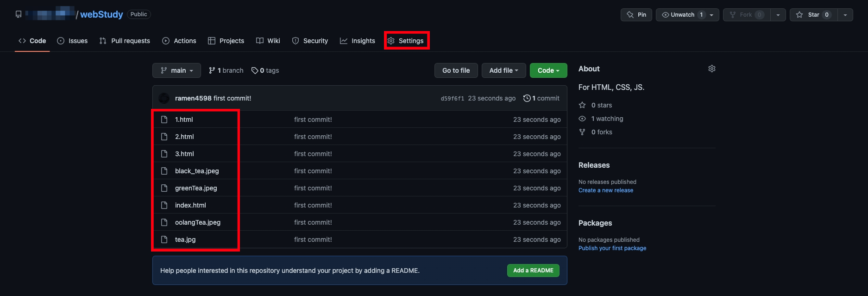The height and width of the screenshot is (296, 868).
Task: Star the webStudy repository
Action: (x=814, y=15)
